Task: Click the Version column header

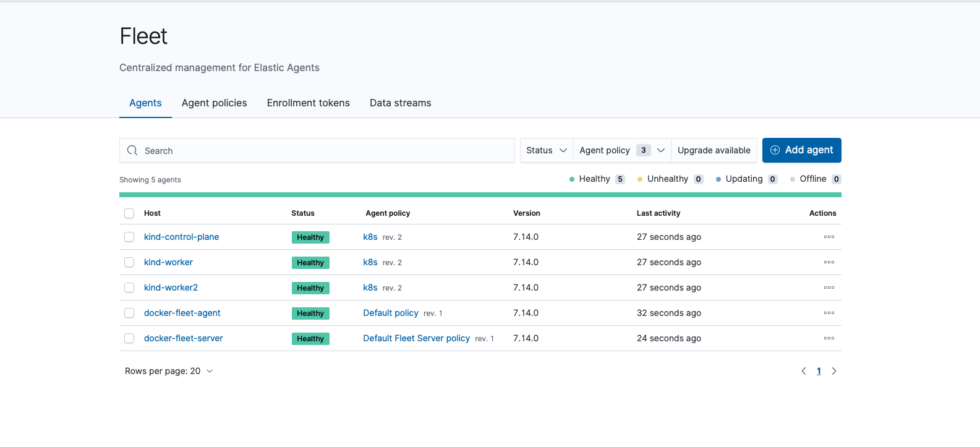Action: click(x=527, y=213)
